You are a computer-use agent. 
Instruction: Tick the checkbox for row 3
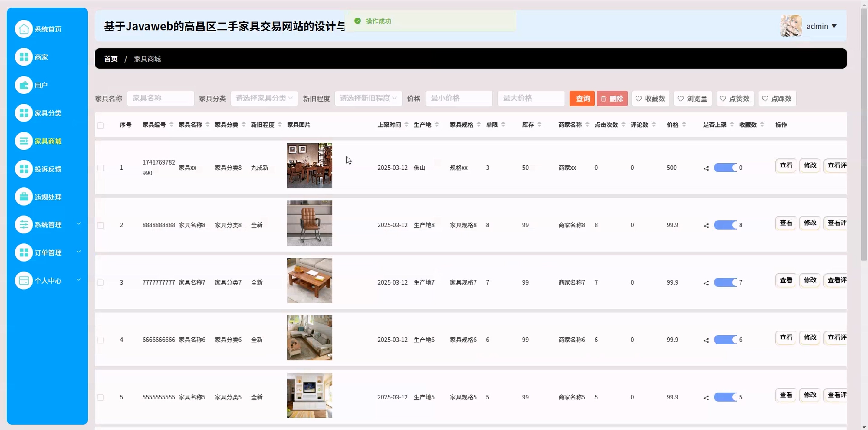point(100,282)
